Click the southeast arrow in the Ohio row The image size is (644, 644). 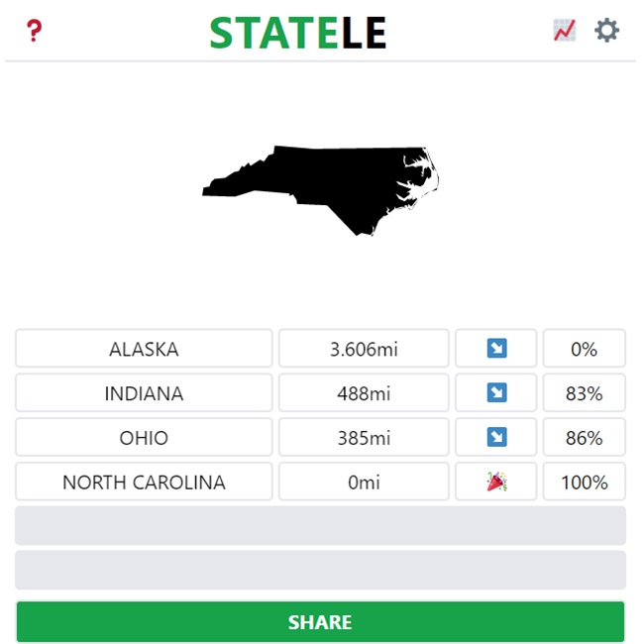[x=496, y=438]
